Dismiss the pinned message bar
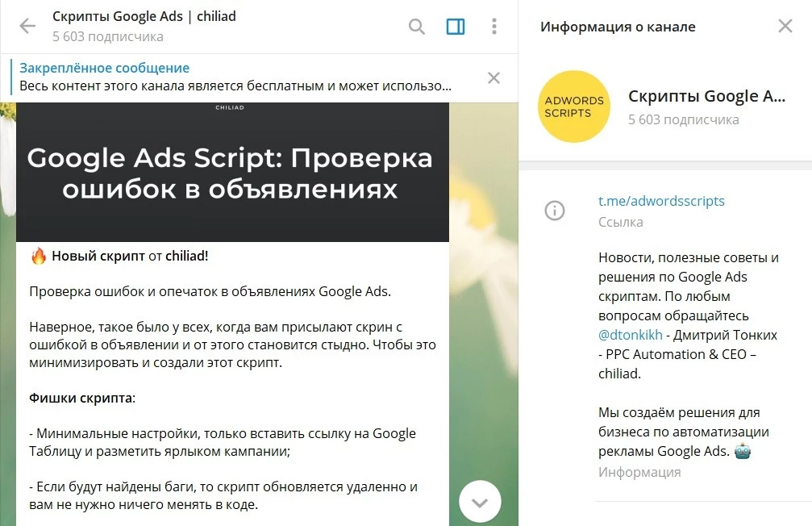 click(493, 77)
